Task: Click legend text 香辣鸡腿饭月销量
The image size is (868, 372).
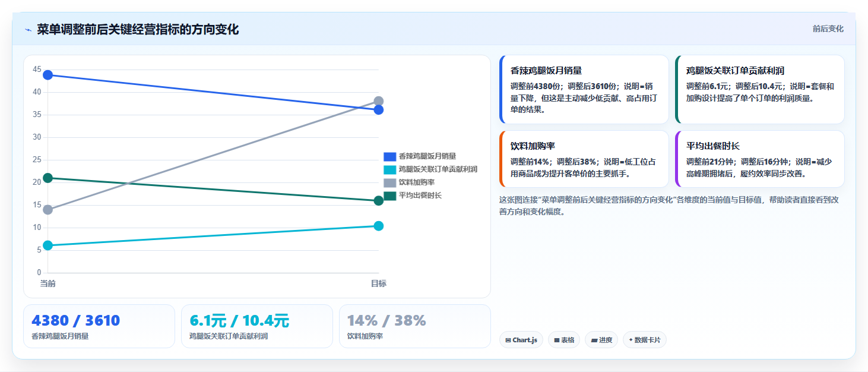Action: coord(427,156)
